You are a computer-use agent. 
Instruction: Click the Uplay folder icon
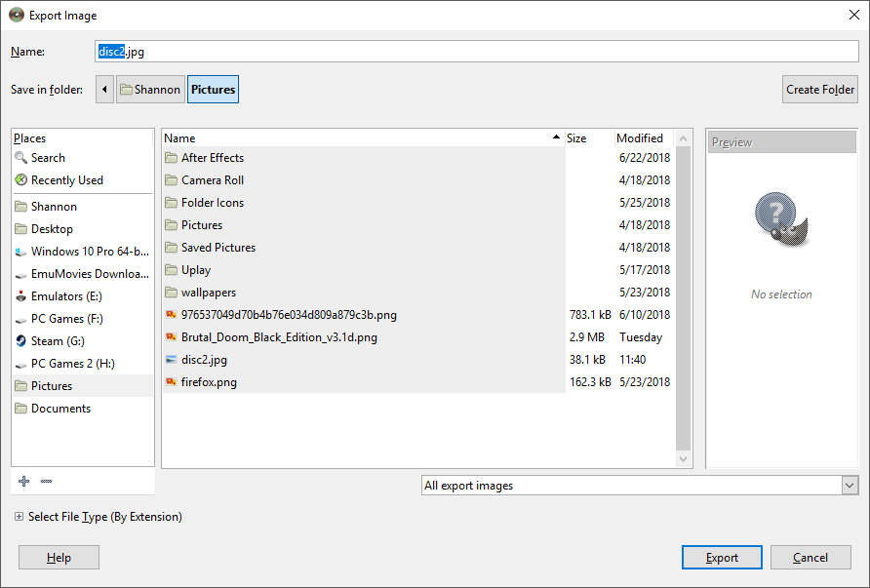coord(171,270)
